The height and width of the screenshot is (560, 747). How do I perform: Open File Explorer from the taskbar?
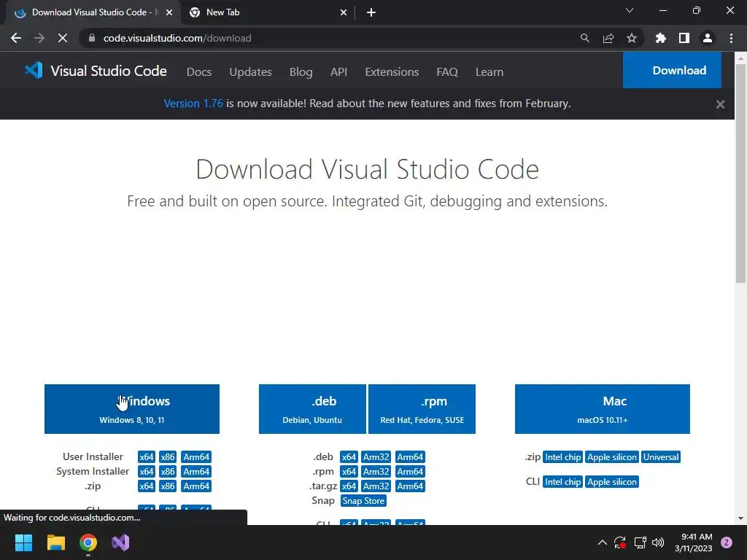click(x=55, y=542)
